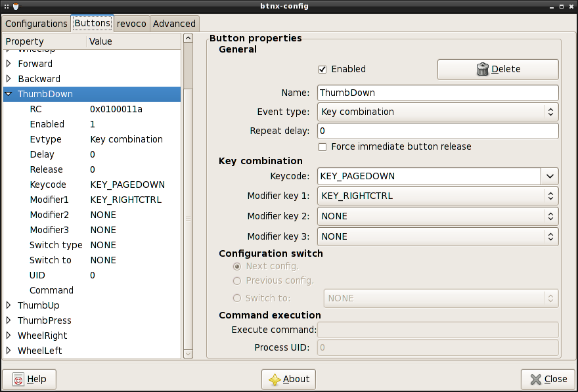578x392 pixels.
Task: Select the ThumbDown row in the tree
Action: [x=92, y=94]
